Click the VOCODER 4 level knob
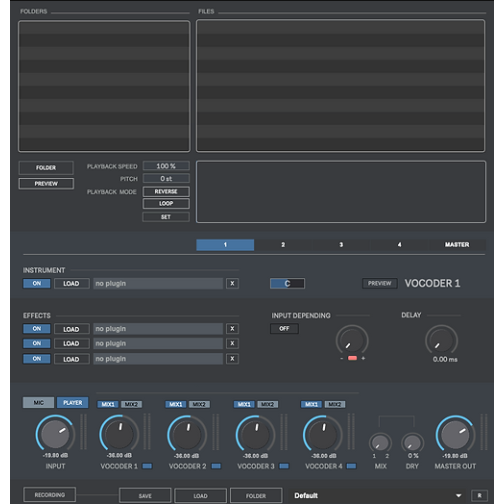This screenshot has width=504, height=504. tap(323, 434)
